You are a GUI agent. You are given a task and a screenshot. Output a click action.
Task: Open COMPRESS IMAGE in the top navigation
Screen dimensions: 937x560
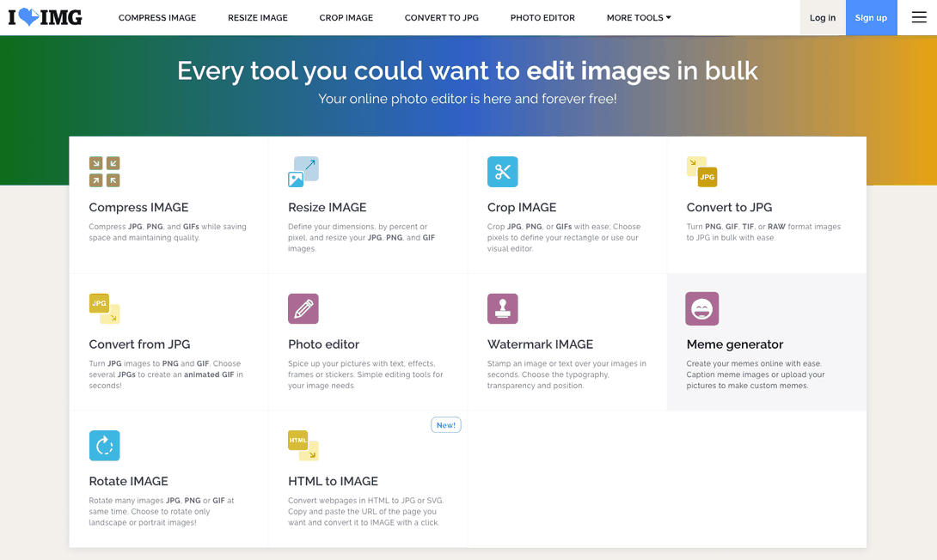pos(157,18)
